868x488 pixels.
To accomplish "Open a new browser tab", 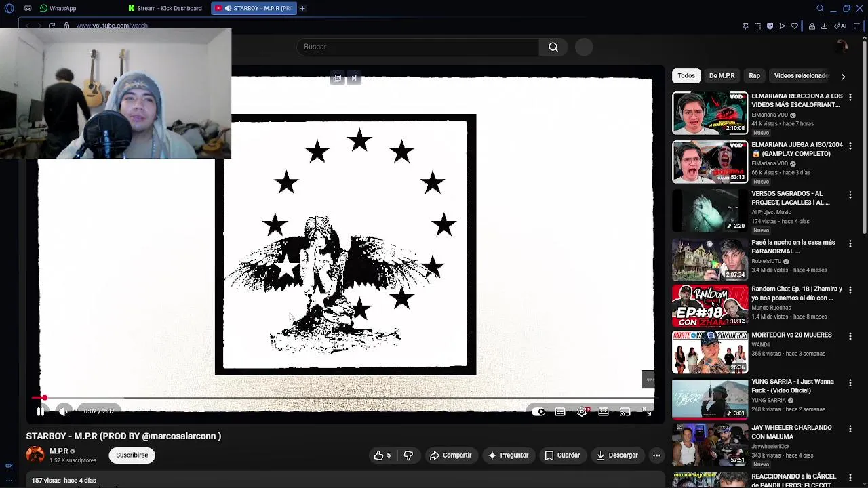I will [x=302, y=8].
